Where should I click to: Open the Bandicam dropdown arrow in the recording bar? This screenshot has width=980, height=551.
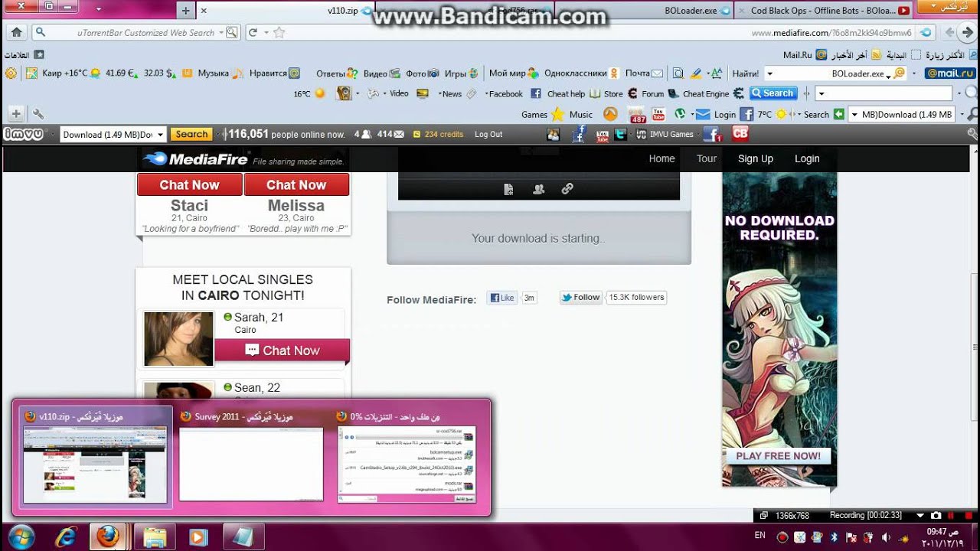pos(920,516)
